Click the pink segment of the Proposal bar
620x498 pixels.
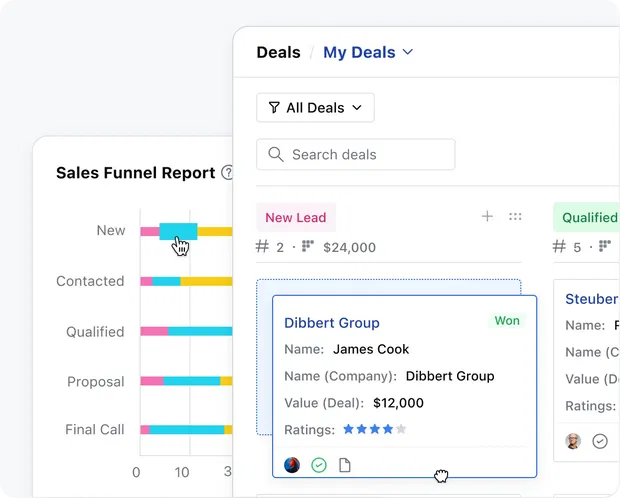(151, 381)
